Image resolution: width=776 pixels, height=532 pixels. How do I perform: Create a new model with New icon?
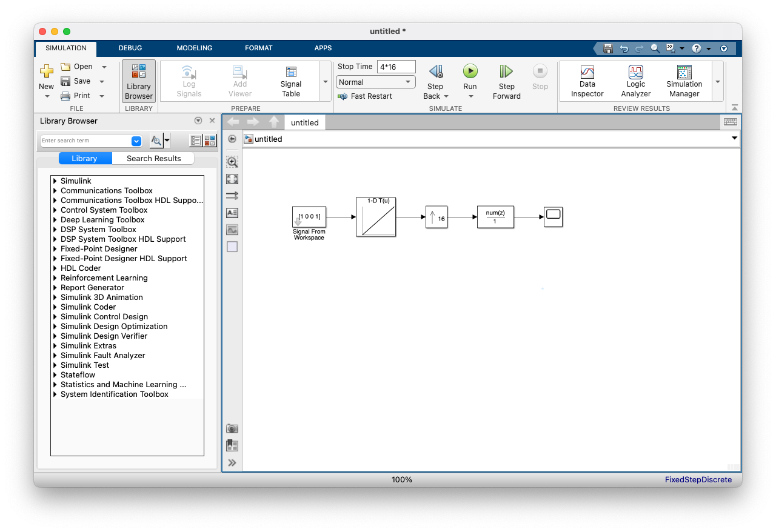coord(47,71)
